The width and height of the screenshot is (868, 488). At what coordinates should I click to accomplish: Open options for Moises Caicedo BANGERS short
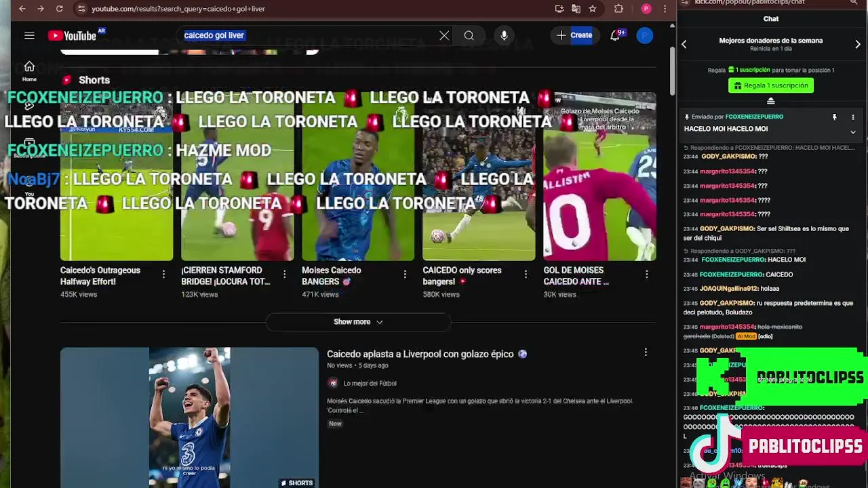point(405,274)
